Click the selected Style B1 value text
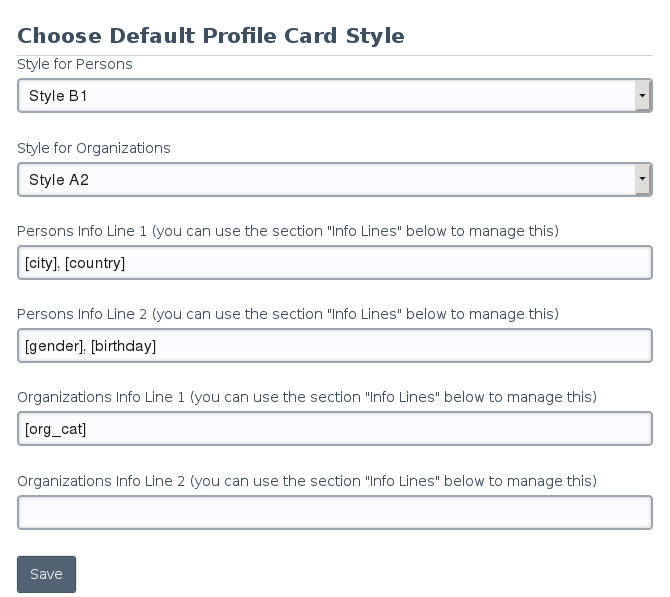Viewport: 670px width, 597px height. (60, 96)
